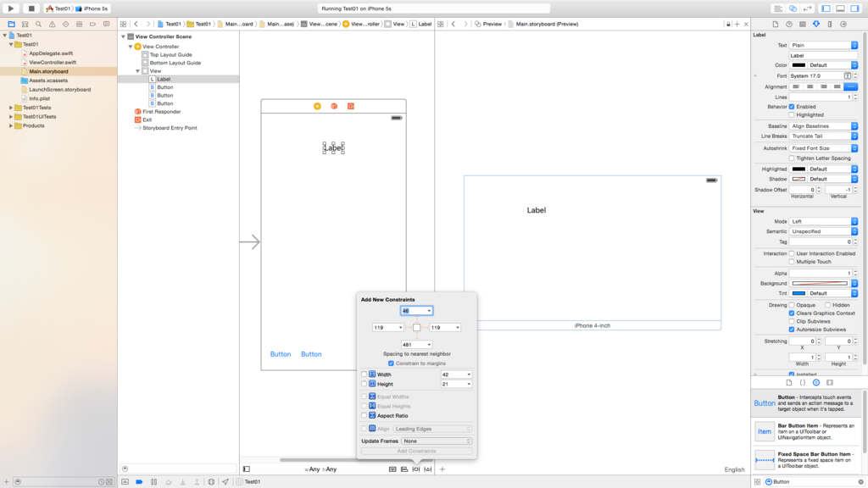Click the Debug View Hierarchy icon
The width and height of the screenshot is (868, 488).
(211, 482)
